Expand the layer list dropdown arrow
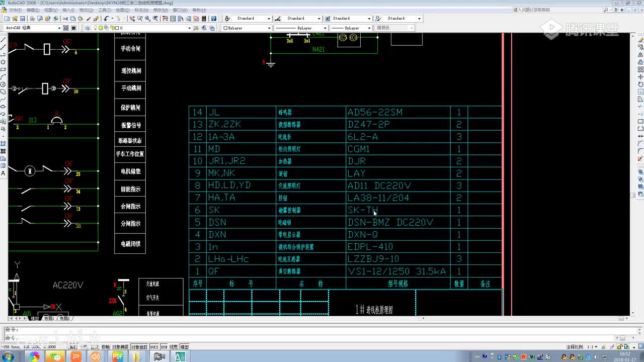The width and height of the screenshot is (644, 362). click(x=190, y=28)
